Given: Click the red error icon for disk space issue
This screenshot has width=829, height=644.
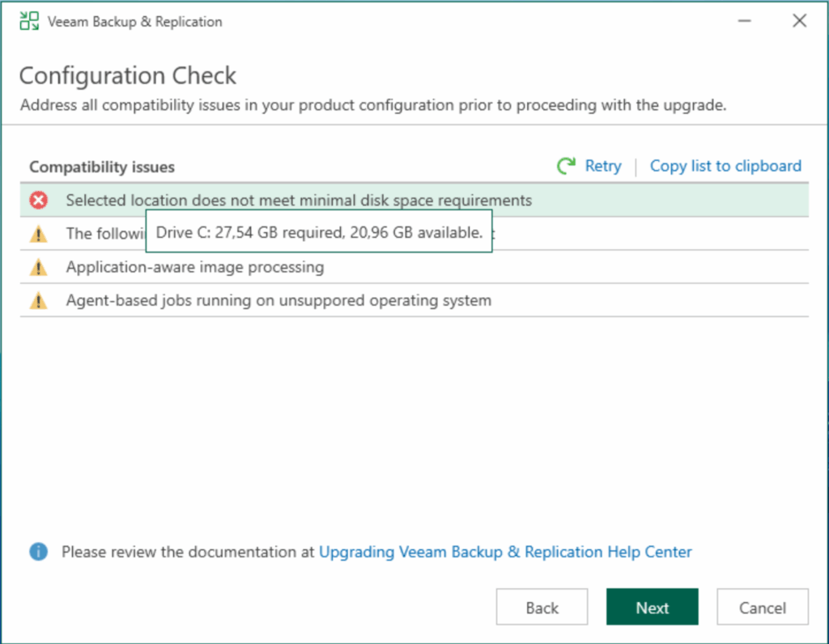Looking at the screenshot, I should [39, 201].
